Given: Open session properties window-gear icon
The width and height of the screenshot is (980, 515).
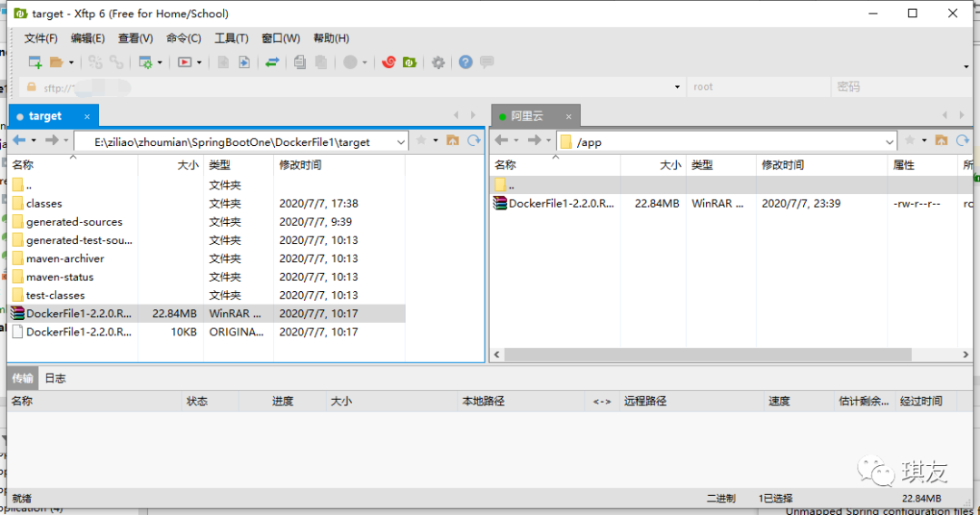Looking at the screenshot, I should click(x=145, y=63).
